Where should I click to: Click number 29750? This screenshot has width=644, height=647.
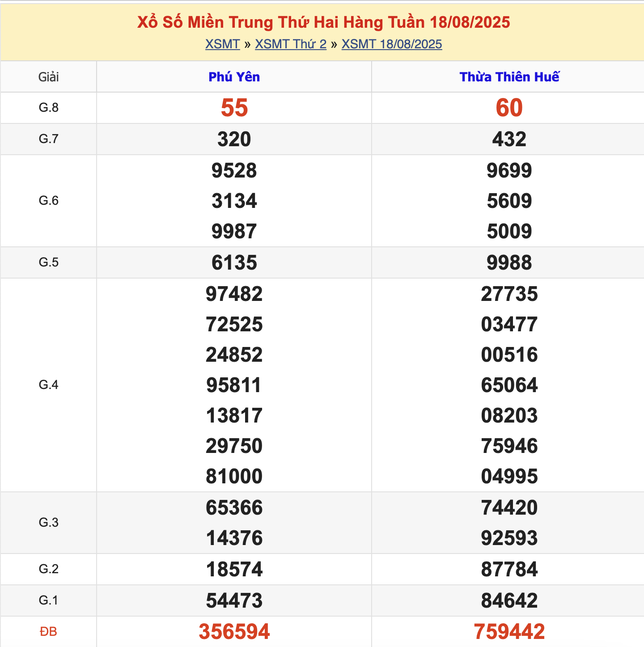coord(234,446)
